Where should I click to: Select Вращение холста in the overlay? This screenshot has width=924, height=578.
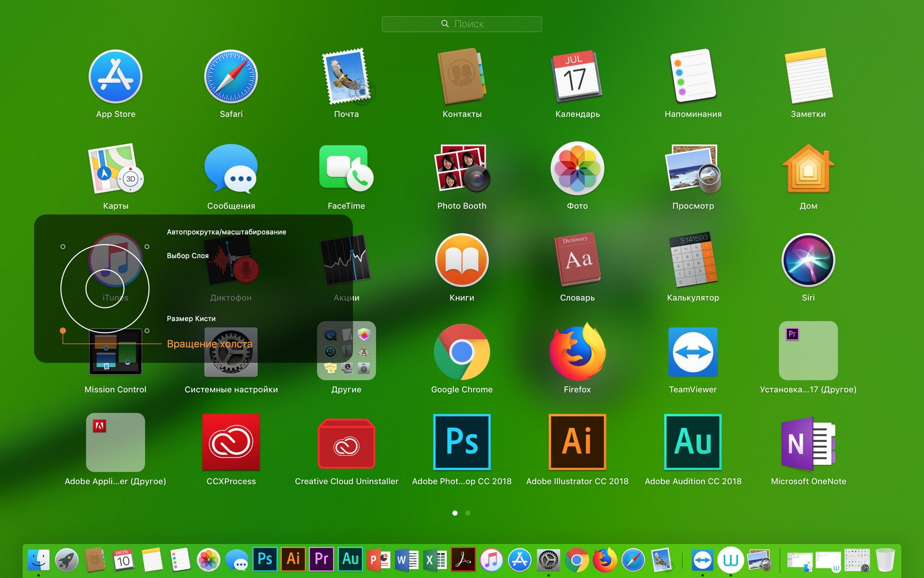[x=209, y=344]
